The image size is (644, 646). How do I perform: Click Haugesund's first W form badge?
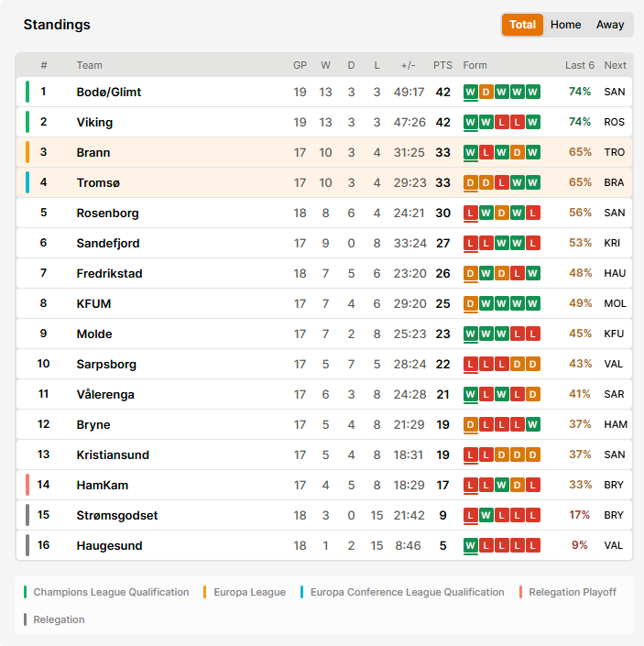pyautogui.click(x=471, y=545)
